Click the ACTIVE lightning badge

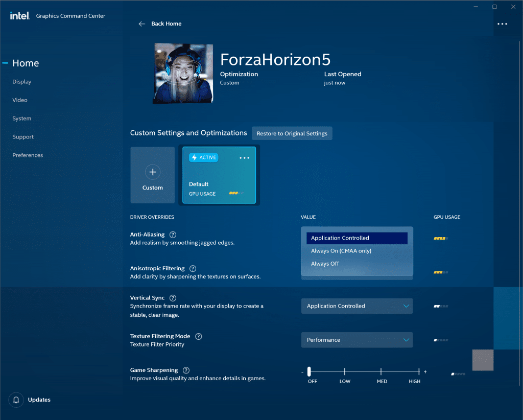point(203,157)
